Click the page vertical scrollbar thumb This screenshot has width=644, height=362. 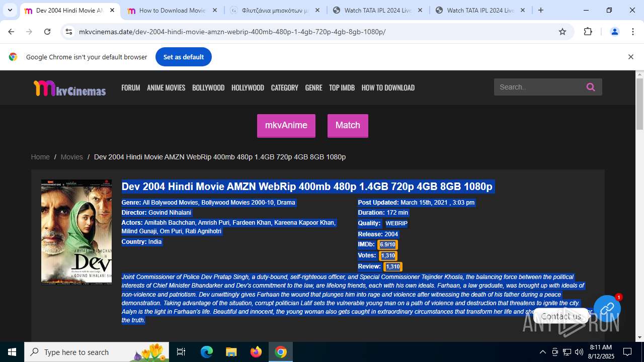point(639,104)
